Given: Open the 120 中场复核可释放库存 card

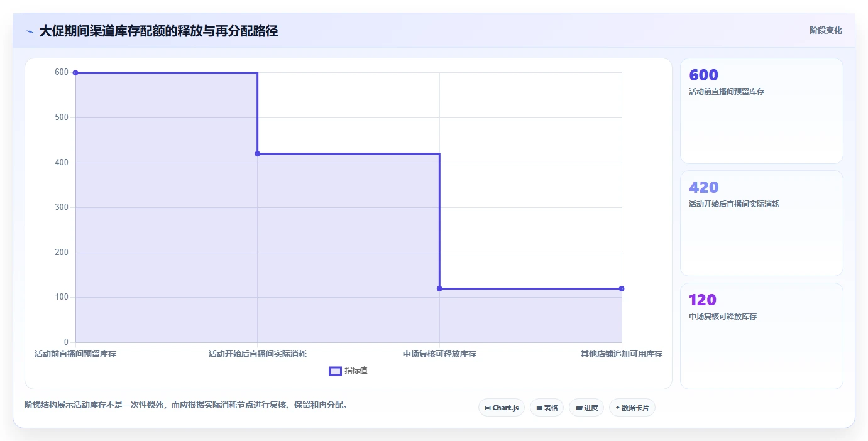Looking at the screenshot, I should point(762,335).
